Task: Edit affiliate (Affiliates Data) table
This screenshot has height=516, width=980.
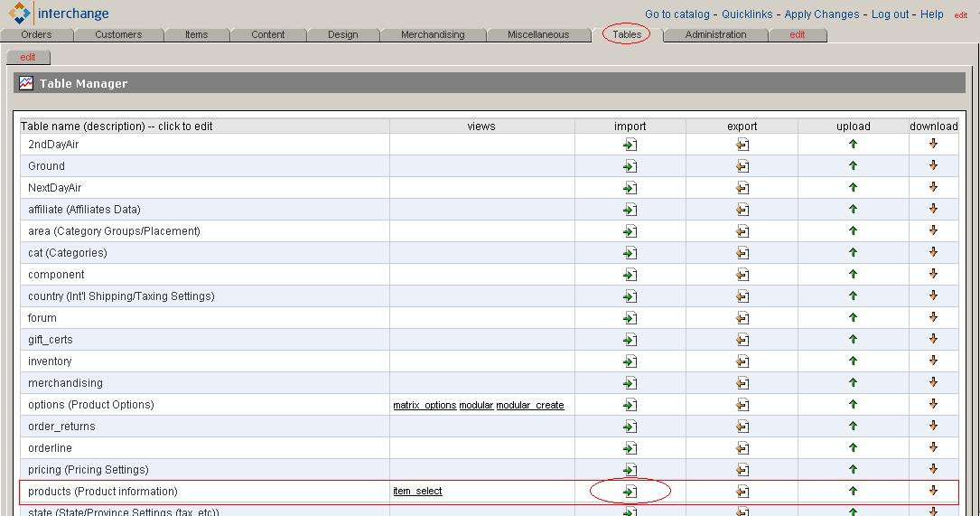Action: pos(84,210)
